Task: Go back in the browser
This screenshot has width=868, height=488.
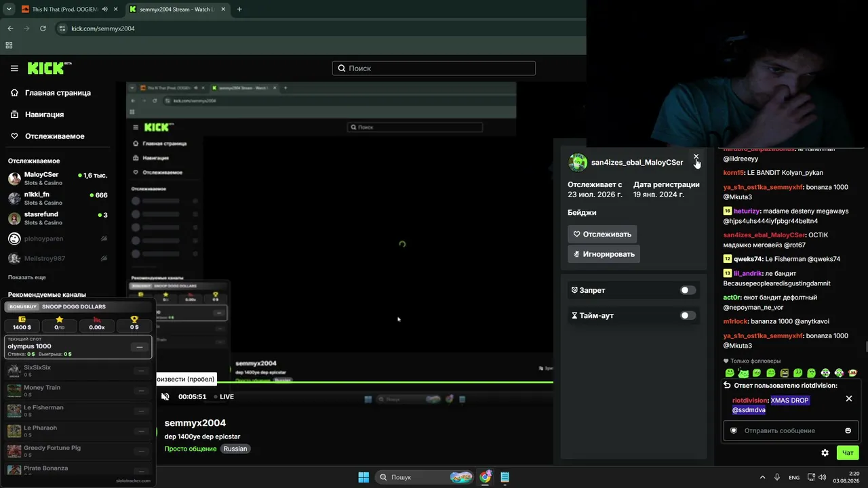Action: click(x=10, y=28)
